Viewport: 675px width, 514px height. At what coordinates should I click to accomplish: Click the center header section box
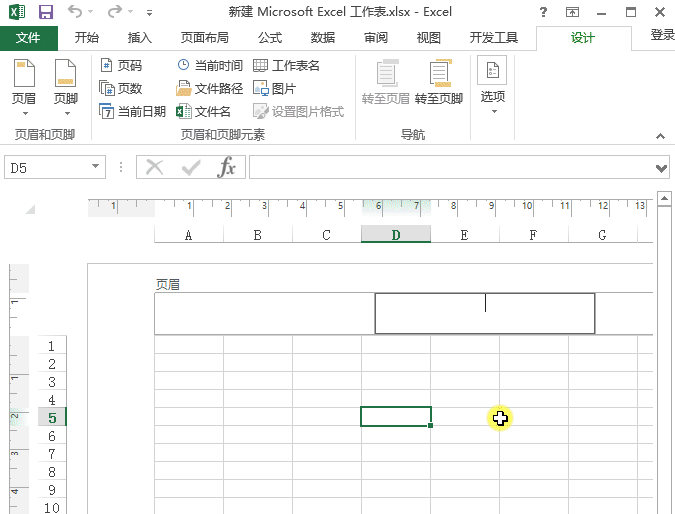pos(485,313)
